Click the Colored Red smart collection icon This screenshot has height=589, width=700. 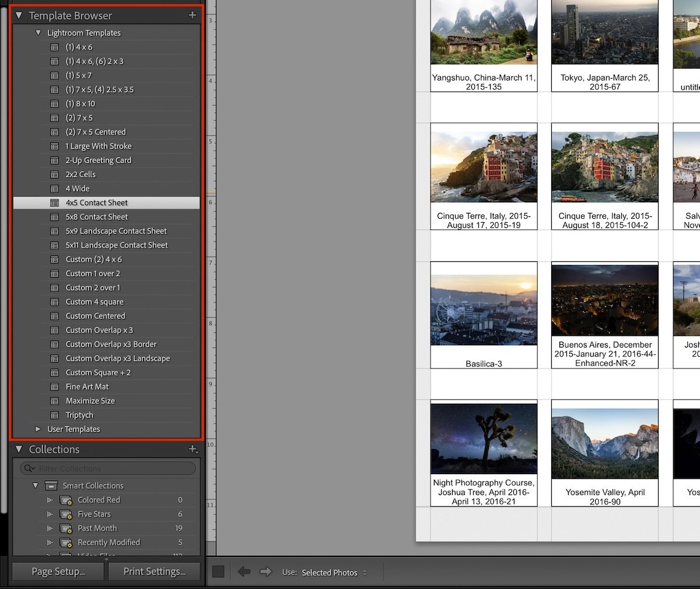(x=66, y=500)
